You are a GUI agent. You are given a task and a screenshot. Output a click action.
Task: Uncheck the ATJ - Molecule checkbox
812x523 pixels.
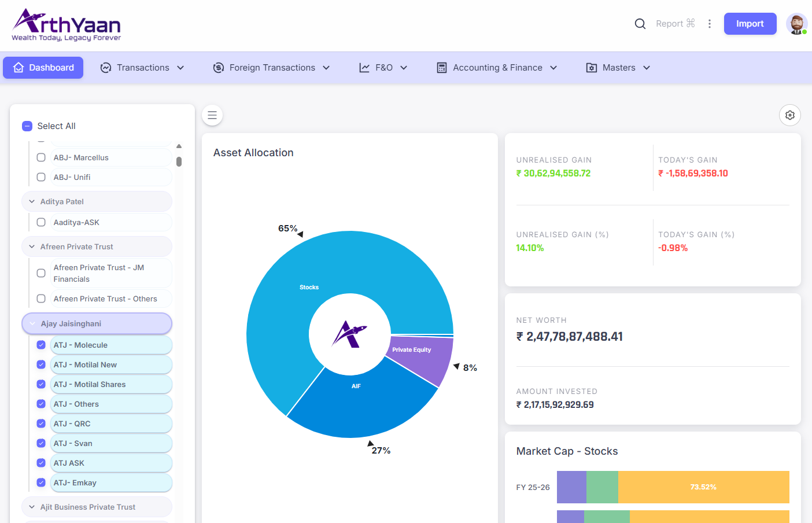[41, 345]
